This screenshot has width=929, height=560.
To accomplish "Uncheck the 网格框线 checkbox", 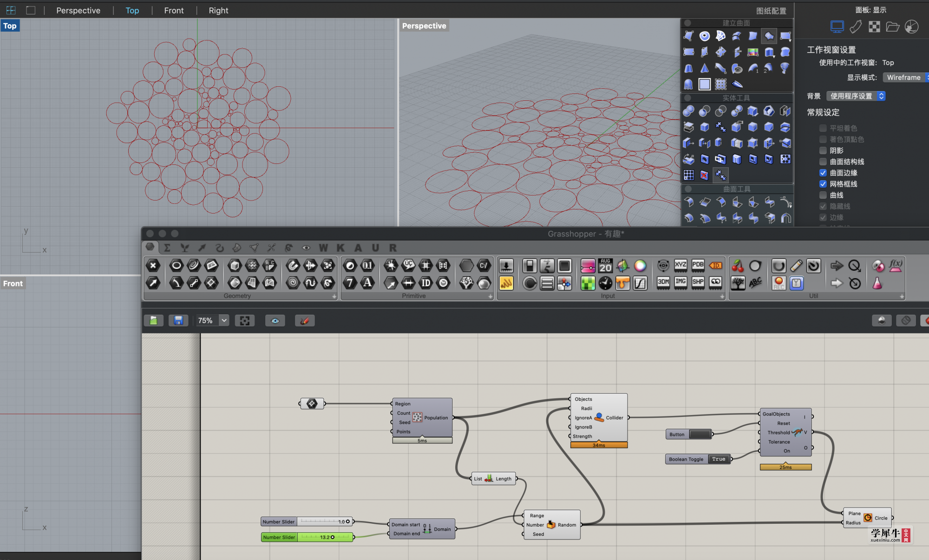I will 823,184.
